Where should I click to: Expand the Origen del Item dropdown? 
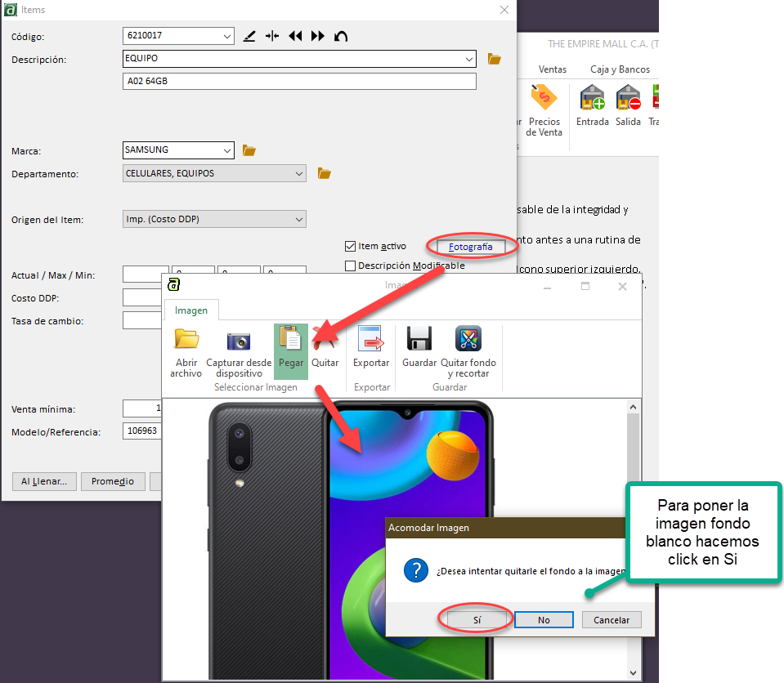point(298,219)
